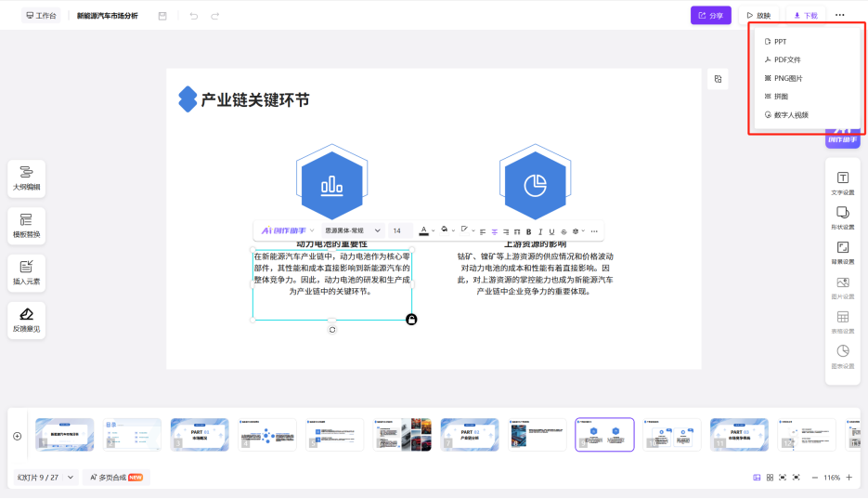Align text right in floating toolbar
868x499 pixels.
click(505, 231)
